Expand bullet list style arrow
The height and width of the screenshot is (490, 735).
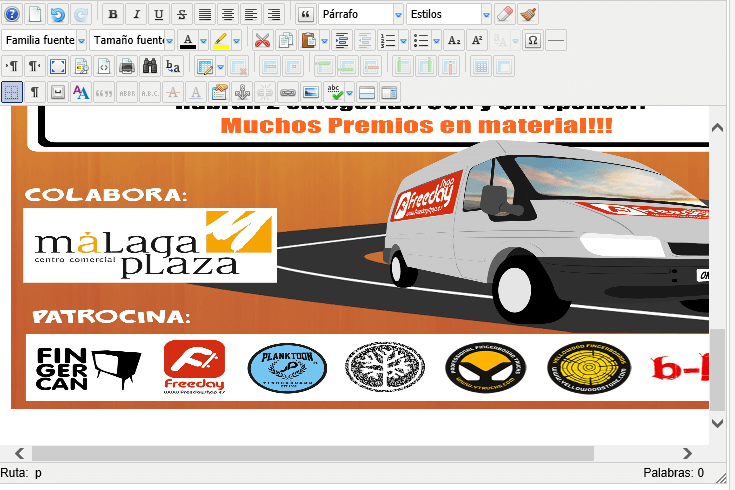click(436, 41)
